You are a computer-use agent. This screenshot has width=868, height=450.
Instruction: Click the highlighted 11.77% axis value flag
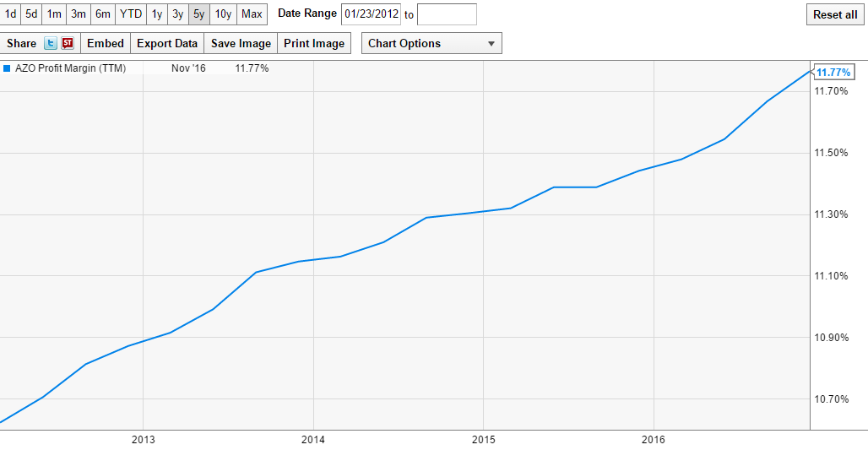[833, 73]
